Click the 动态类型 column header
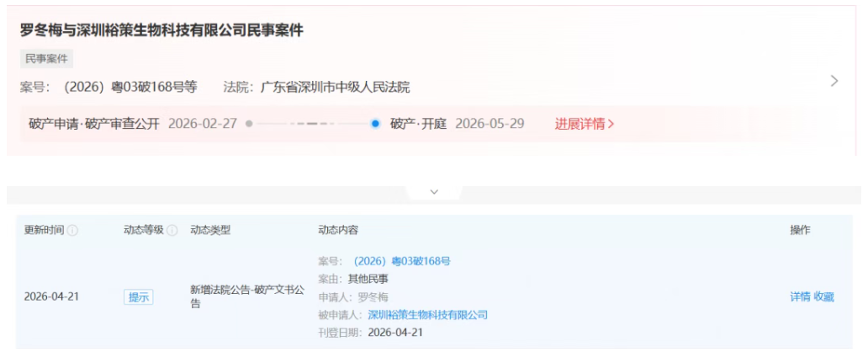Screen dimensions: 868x363 pos(210,230)
